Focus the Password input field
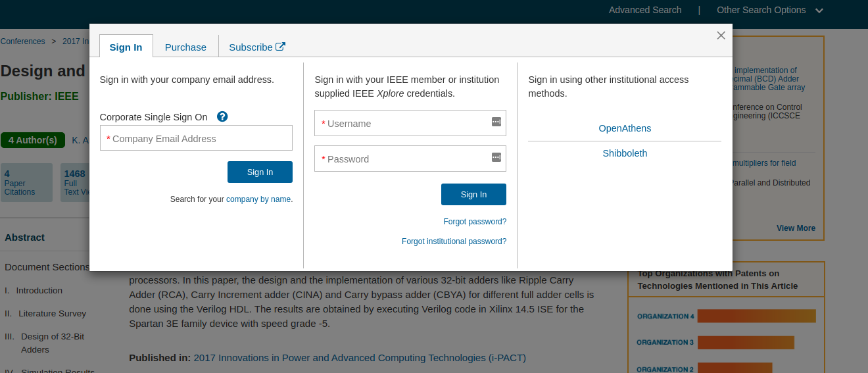868x373 pixels. [404, 159]
